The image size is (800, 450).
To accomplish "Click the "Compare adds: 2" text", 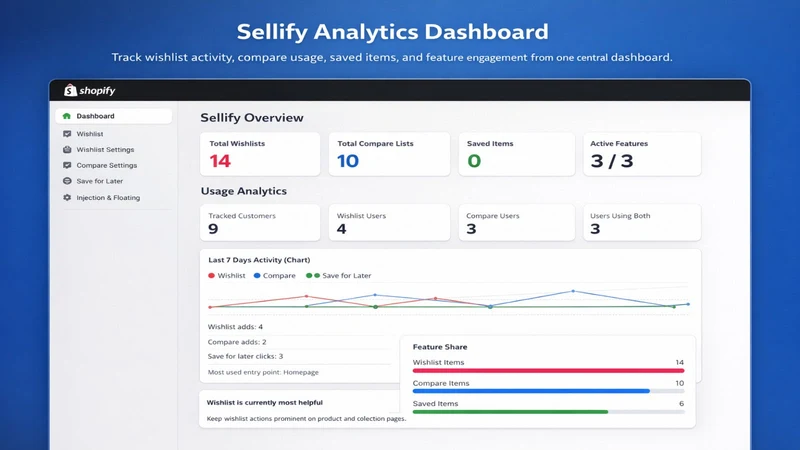I will 237,342.
